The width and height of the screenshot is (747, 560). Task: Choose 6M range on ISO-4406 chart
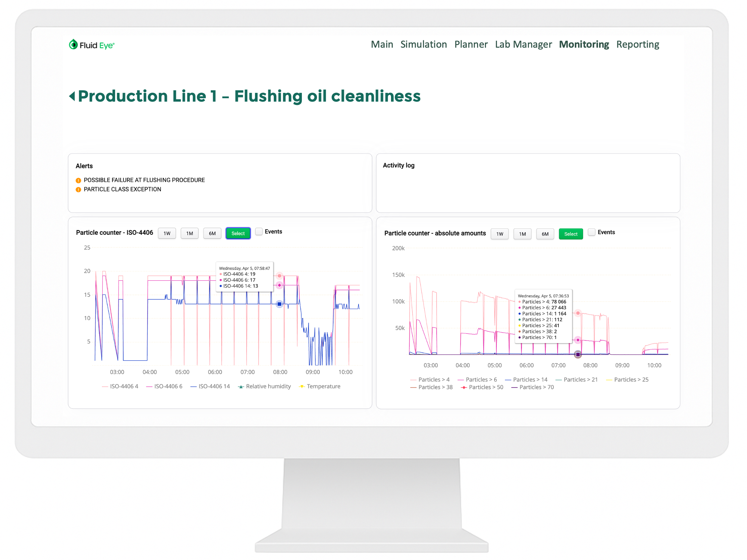[212, 233]
